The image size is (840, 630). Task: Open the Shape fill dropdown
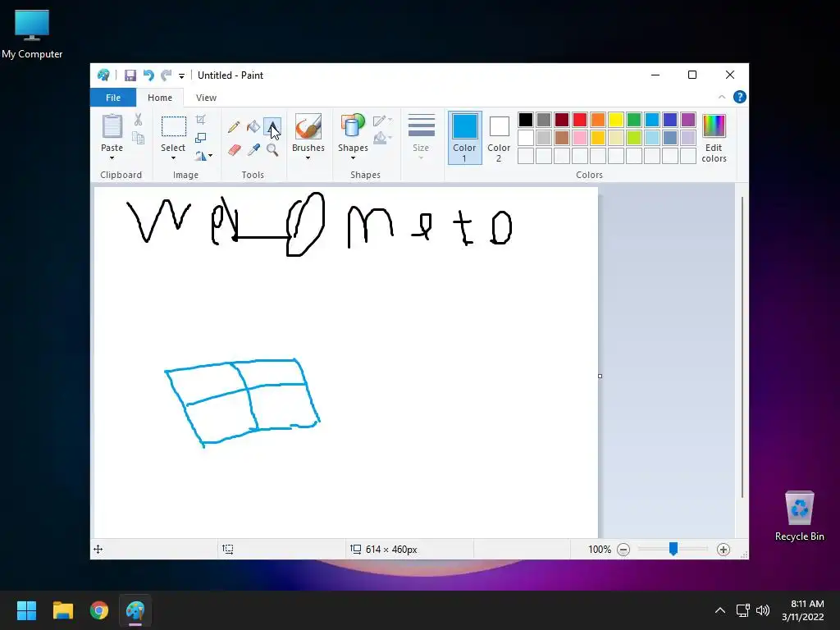(382, 138)
